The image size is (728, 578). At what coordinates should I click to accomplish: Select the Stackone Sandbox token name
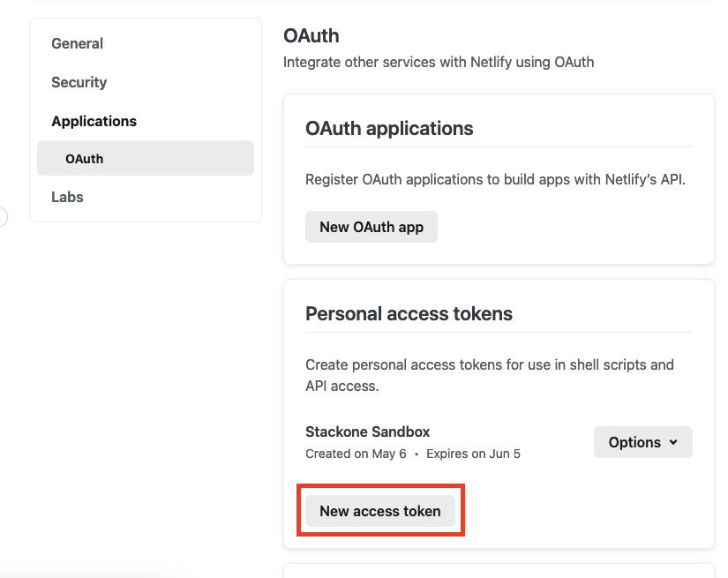point(367,432)
